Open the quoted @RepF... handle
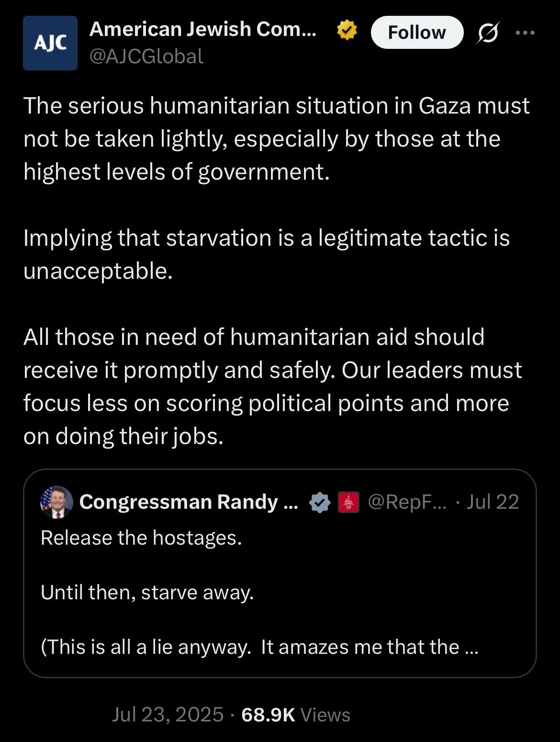This screenshot has height=742, width=560. click(x=407, y=502)
